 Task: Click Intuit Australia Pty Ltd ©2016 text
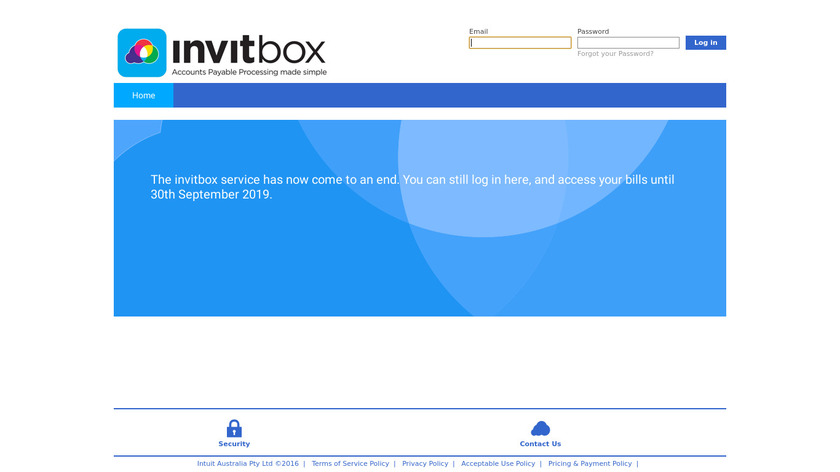(x=248, y=463)
